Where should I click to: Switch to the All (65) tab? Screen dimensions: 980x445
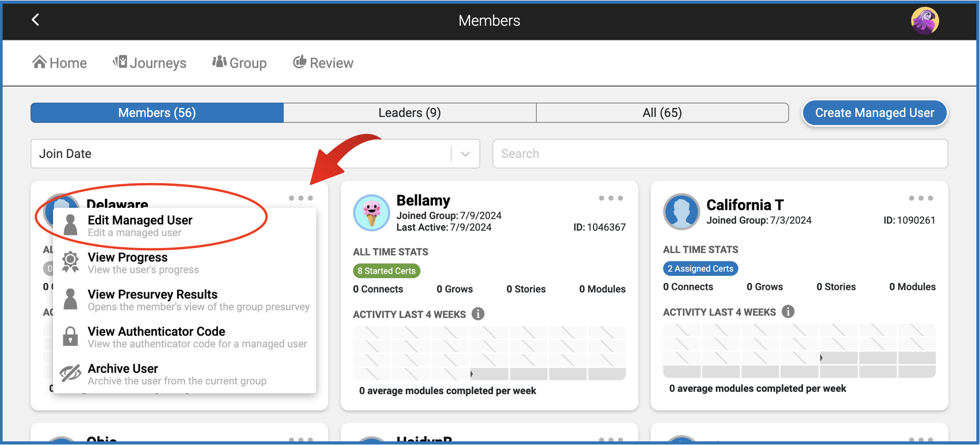[662, 113]
